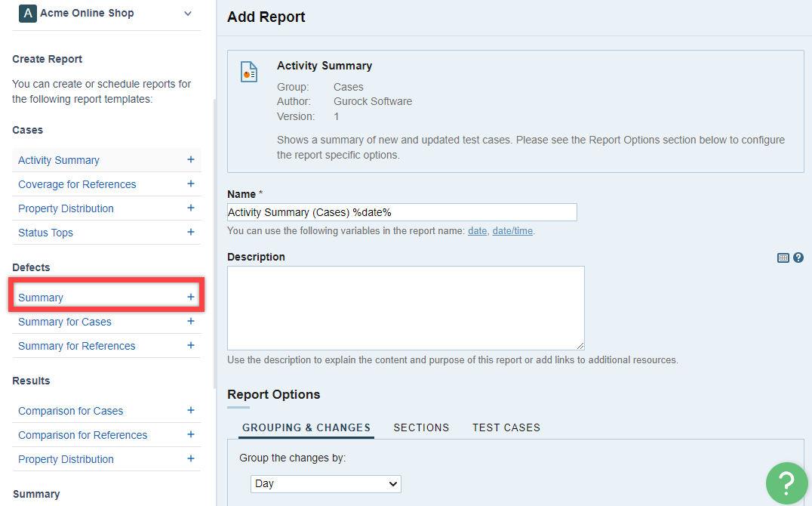This screenshot has width=812, height=506.
Task: Open the Group changes by Day dropdown
Action: click(x=326, y=483)
